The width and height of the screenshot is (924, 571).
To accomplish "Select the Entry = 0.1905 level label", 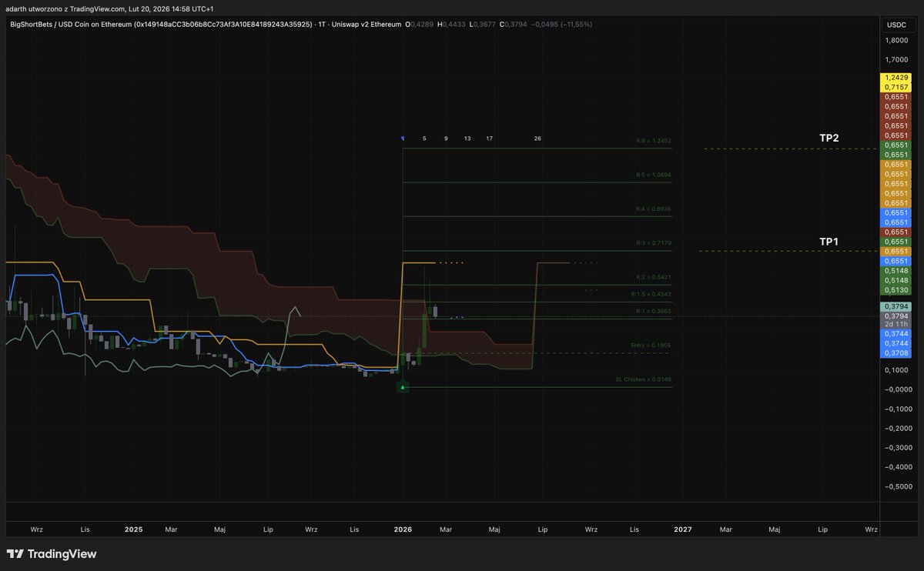I will click(x=651, y=346).
